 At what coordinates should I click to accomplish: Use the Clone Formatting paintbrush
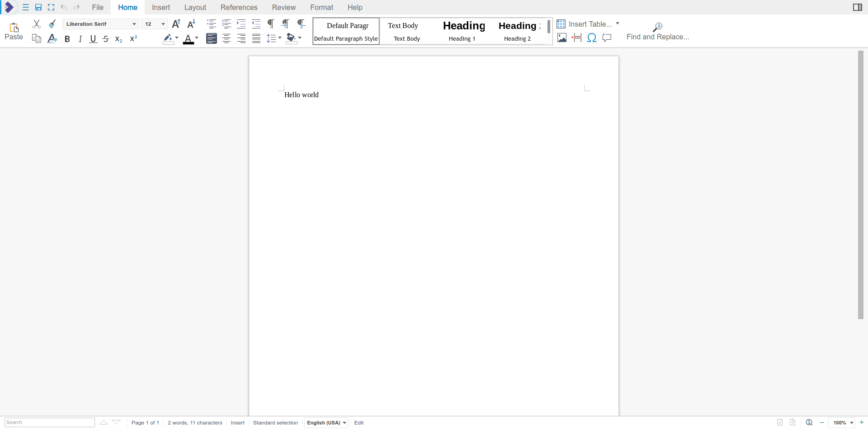(52, 24)
